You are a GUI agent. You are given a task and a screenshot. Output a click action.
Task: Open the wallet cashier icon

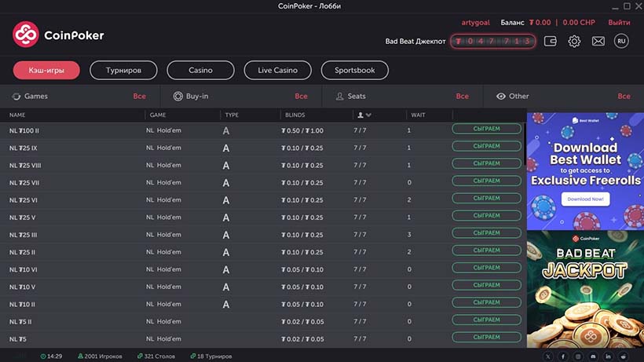[551, 41]
